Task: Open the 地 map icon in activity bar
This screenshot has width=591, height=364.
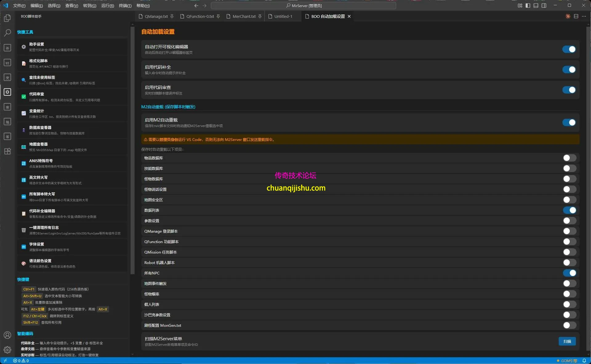Action: tap(7, 122)
